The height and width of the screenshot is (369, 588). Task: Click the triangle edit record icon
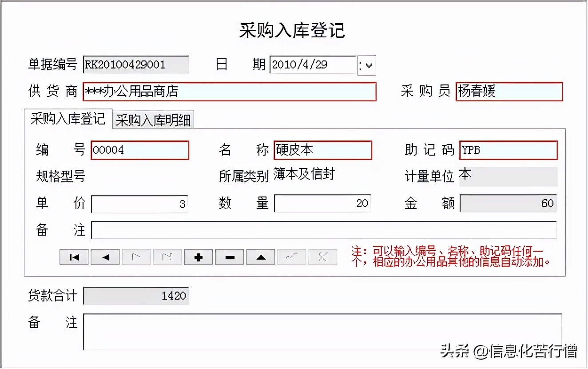[x=260, y=257]
